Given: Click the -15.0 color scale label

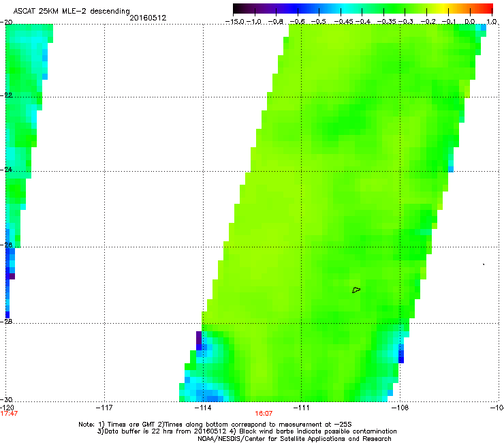Looking at the screenshot, I should (234, 22).
